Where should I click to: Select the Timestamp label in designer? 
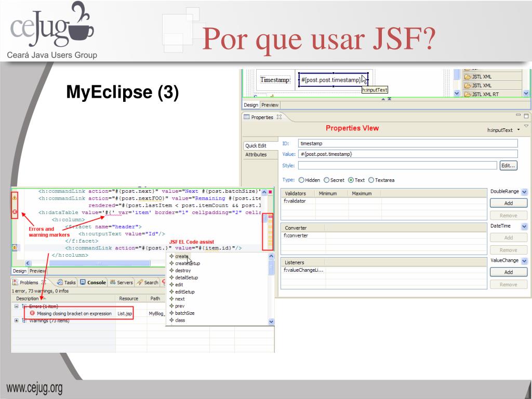click(275, 79)
